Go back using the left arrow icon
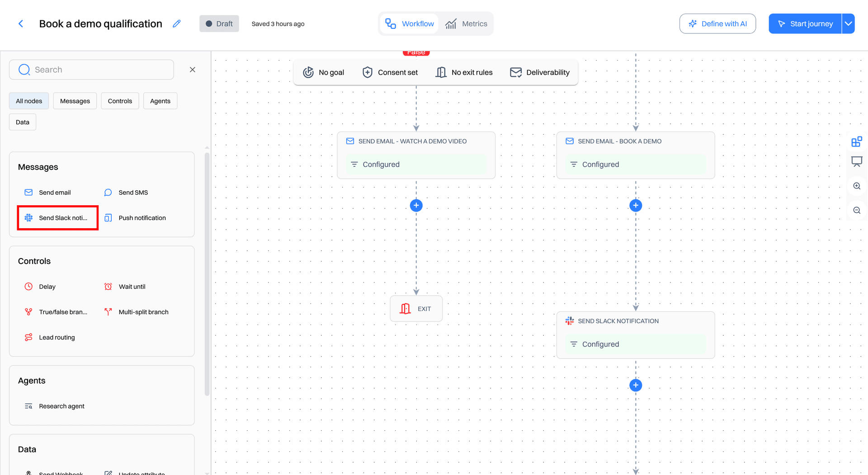The height and width of the screenshot is (475, 868). (x=21, y=24)
